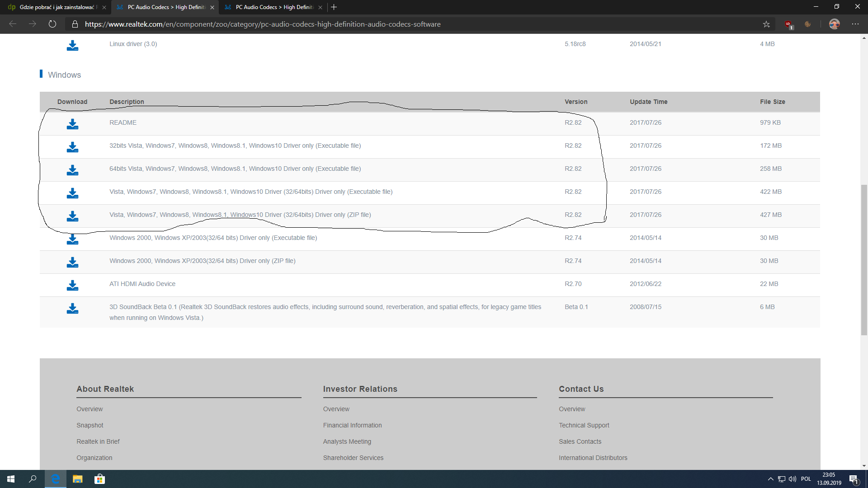868x488 pixels.
Task: Download 32/64bits 427 MB ZIP driver
Action: pos(72,216)
